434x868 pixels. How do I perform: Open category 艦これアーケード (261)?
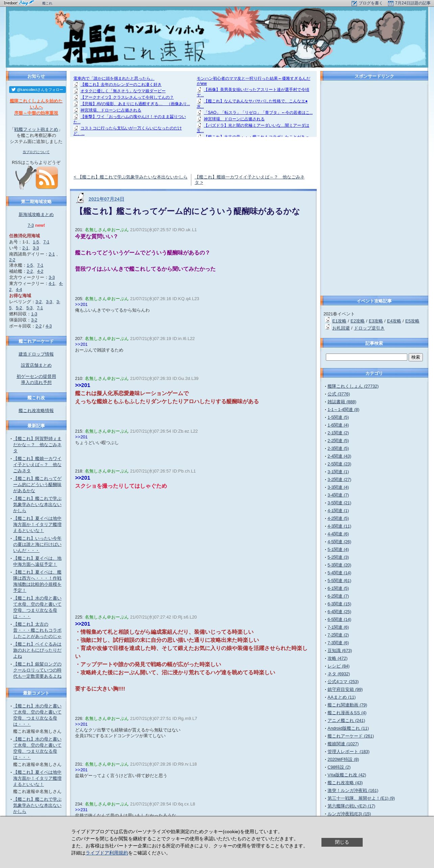351,736
